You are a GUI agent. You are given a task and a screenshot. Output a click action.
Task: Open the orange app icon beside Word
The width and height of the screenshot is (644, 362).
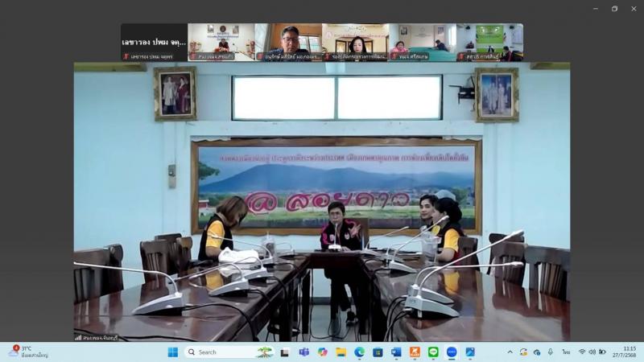coord(415,352)
